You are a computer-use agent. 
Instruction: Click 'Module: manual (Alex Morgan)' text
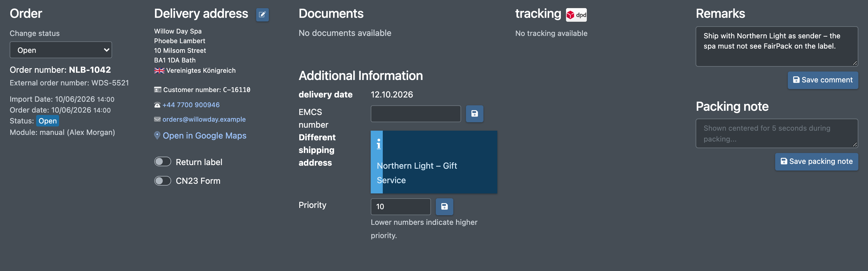click(x=62, y=132)
